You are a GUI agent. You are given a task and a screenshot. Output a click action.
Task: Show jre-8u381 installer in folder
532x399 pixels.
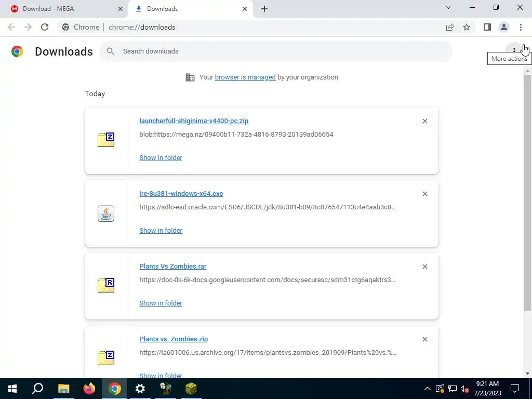tap(161, 230)
